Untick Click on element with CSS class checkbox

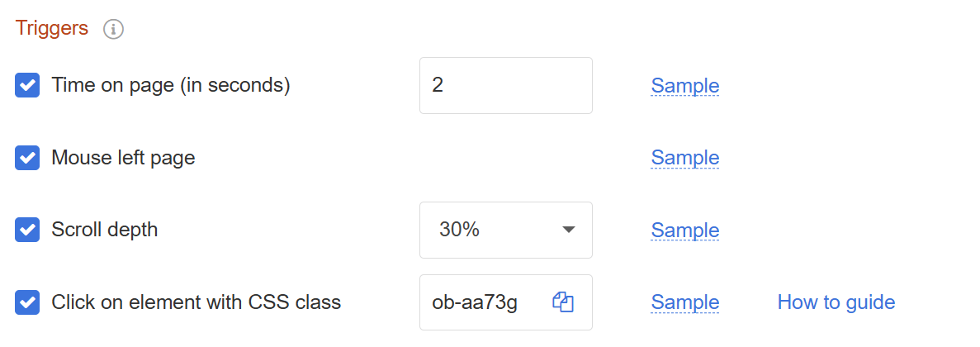coord(27,302)
